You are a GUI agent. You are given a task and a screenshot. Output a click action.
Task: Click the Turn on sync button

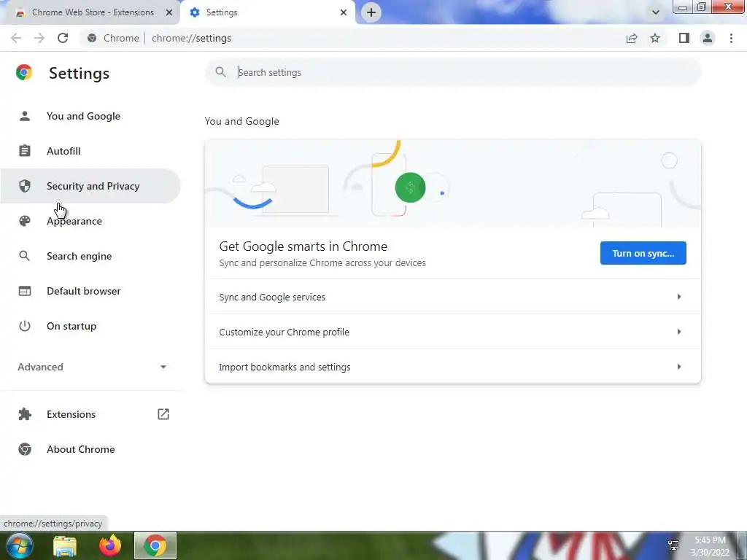[643, 253]
